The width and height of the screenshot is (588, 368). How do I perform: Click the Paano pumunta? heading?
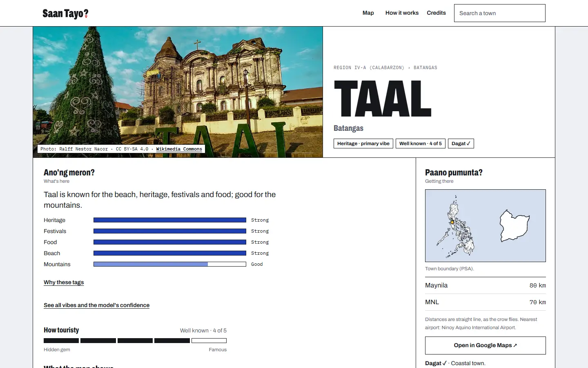[x=454, y=173]
